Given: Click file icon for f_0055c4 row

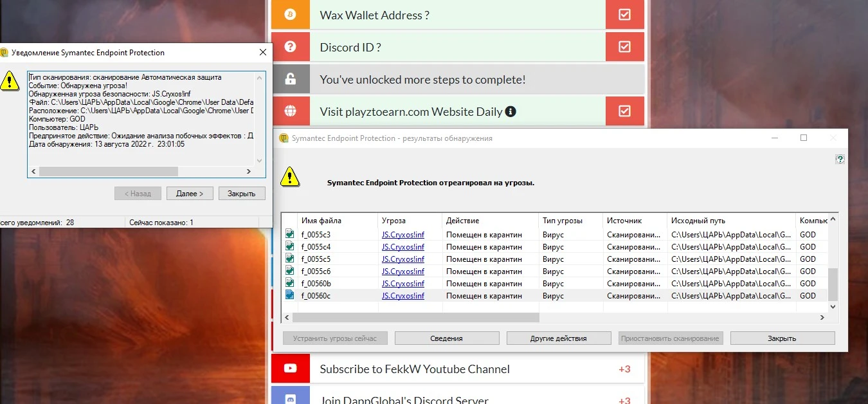Looking at the screenshot, I should 290,246.
